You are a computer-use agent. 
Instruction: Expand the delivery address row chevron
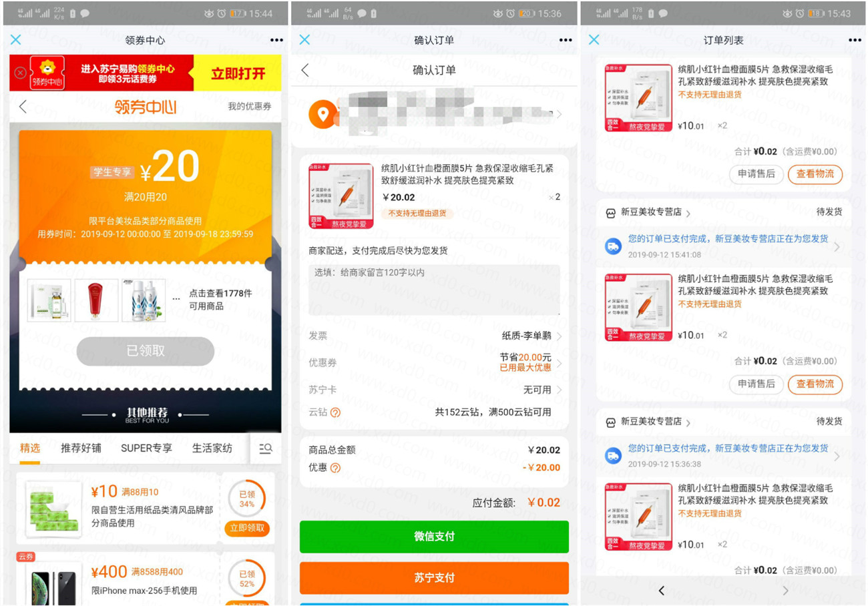pyautogui.click(x=559, y=115)
